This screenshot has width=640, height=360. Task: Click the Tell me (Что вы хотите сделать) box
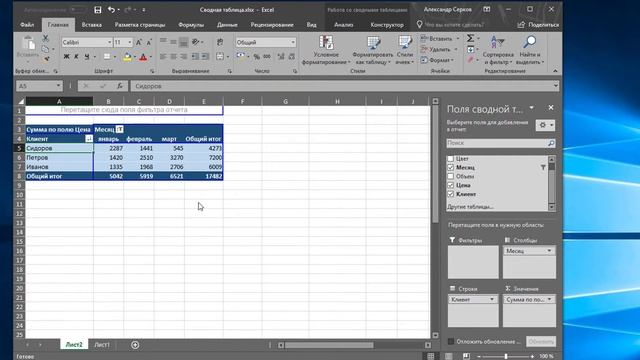[x=450, y=25]
